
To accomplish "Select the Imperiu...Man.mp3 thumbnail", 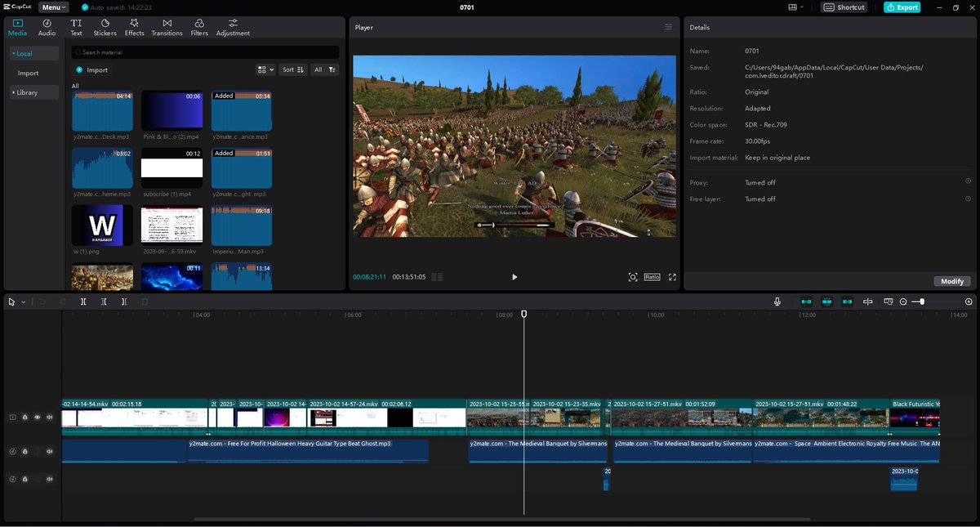I will click(x=242, y=226).
